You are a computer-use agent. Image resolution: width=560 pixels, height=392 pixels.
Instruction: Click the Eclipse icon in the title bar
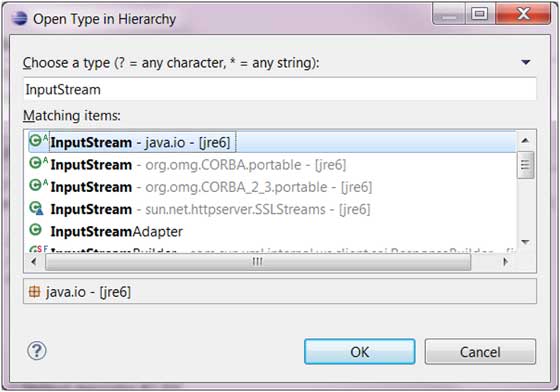pos(19,18)
